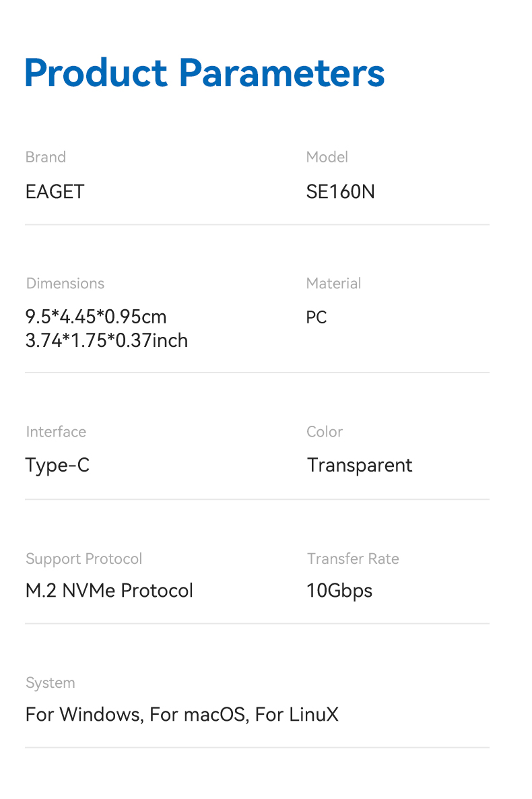The image size is (532, 799).
Task: Select the supported systems line listing Windows
Action: (x=182, y=715)
